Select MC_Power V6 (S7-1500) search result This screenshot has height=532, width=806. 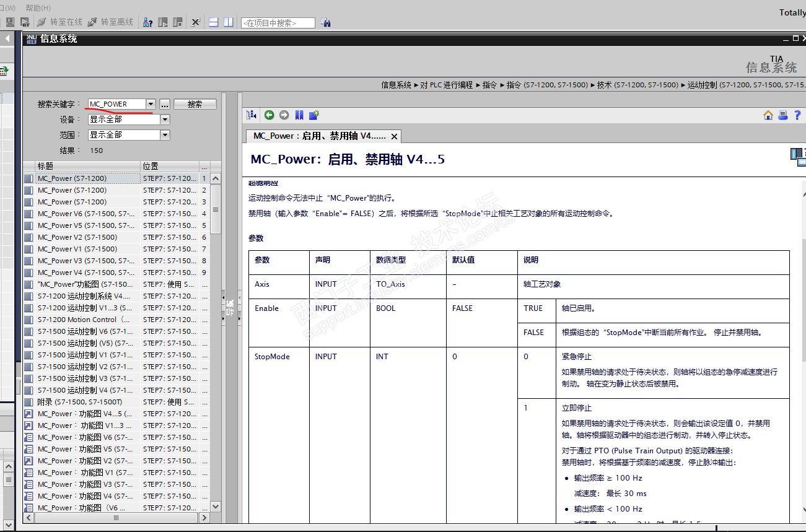[x=85, y=214]
